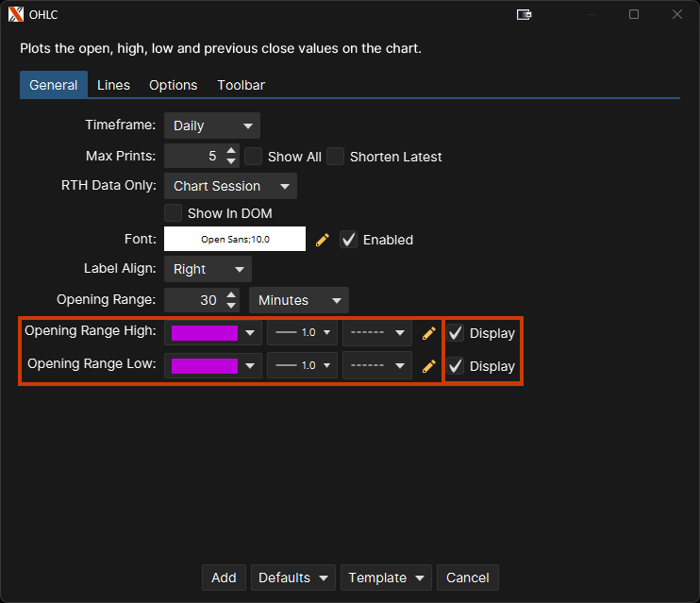The height and width of the screenshot is (603, 700).
Task: Open the Label Align Right dropdown
Action: pos(208,269)
